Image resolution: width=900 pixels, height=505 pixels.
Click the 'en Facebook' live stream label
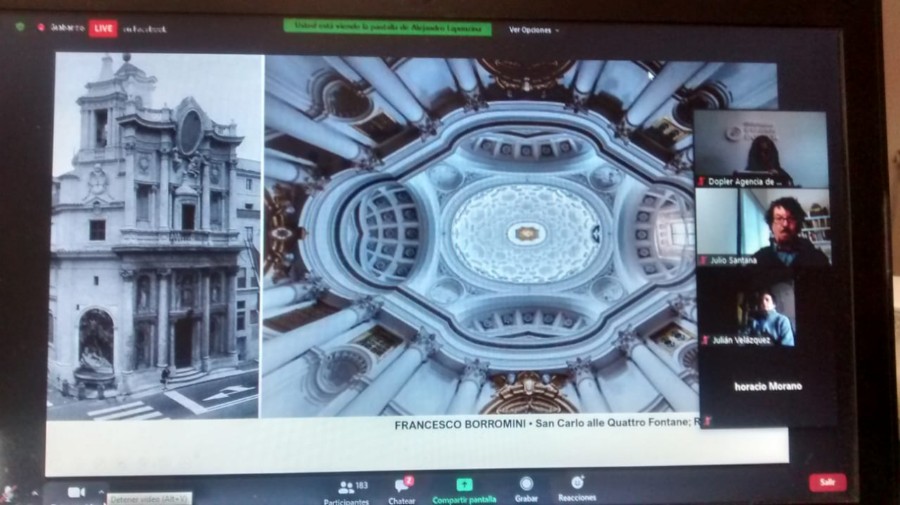[x=145, y=29]
